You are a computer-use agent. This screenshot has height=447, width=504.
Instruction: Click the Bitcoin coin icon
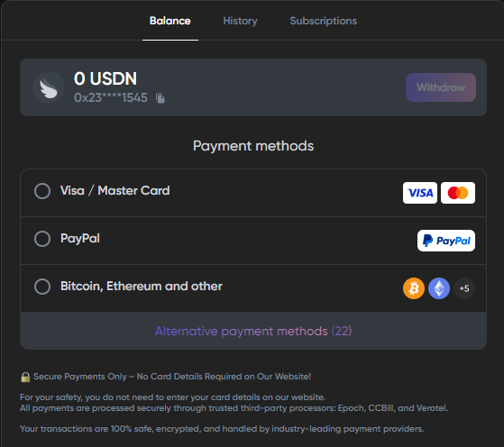click(x=414, y=288)
